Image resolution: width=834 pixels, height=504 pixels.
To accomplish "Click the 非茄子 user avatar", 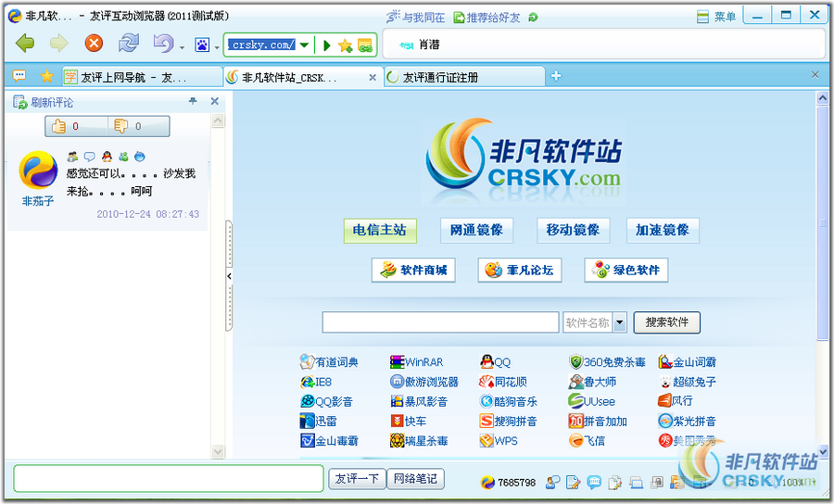I will [38, 170].
